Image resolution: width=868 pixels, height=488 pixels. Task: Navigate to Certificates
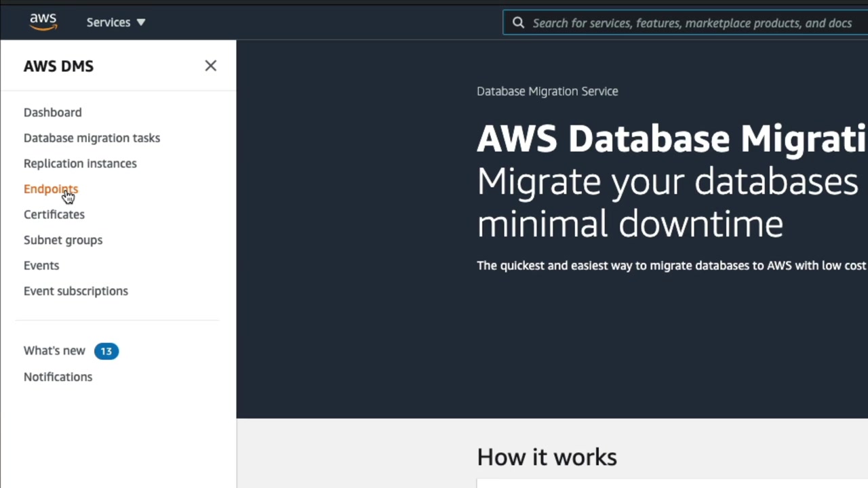click(x=54, y=214)
